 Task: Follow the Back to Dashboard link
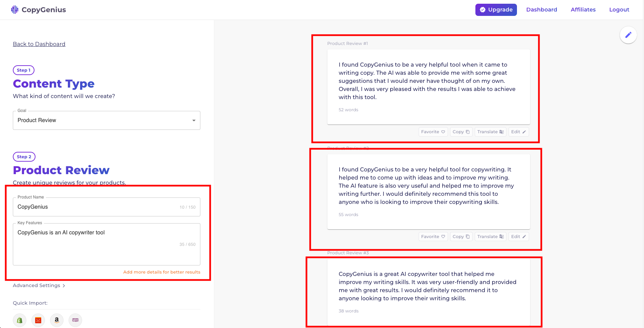[x=39, y=44]
